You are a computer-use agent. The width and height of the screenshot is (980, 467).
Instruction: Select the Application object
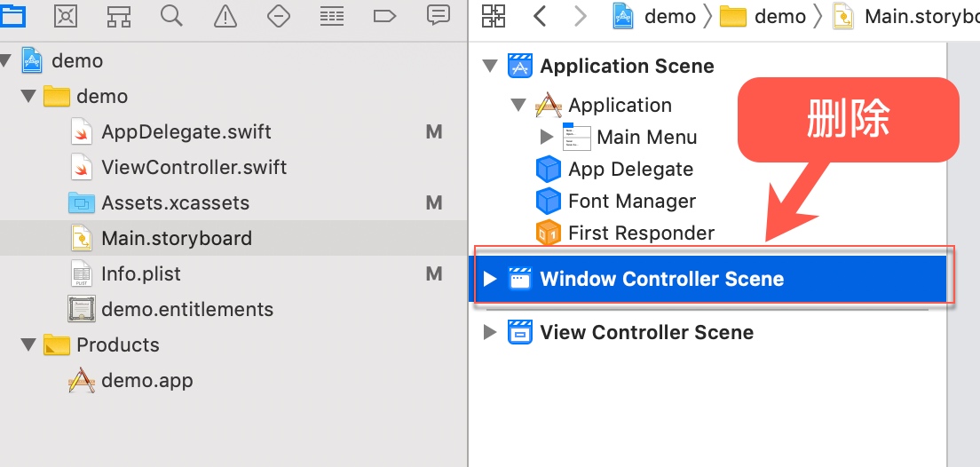tap(620, 105)
